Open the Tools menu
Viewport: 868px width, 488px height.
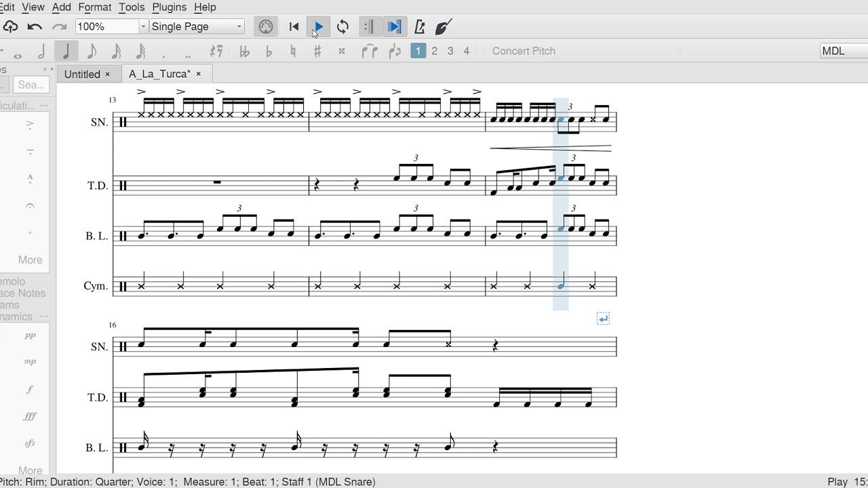pyautogui.click(x=132, y=7)
